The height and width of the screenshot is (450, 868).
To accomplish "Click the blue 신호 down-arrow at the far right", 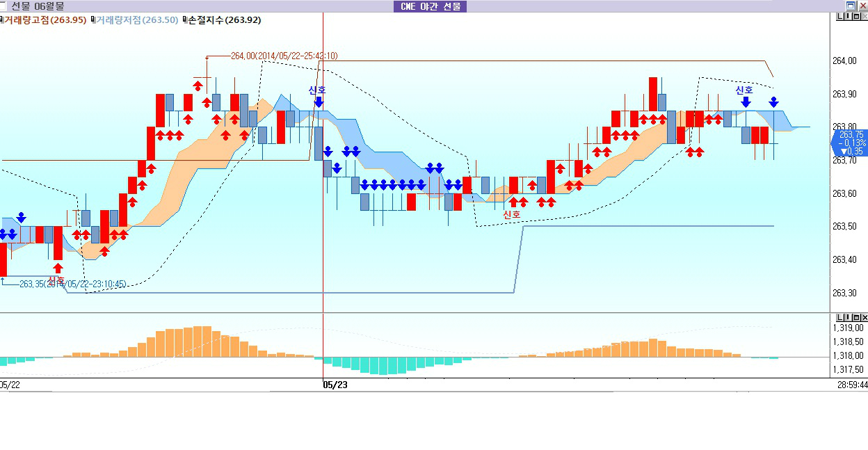I will pyautogui.click(x=745, y=102).
